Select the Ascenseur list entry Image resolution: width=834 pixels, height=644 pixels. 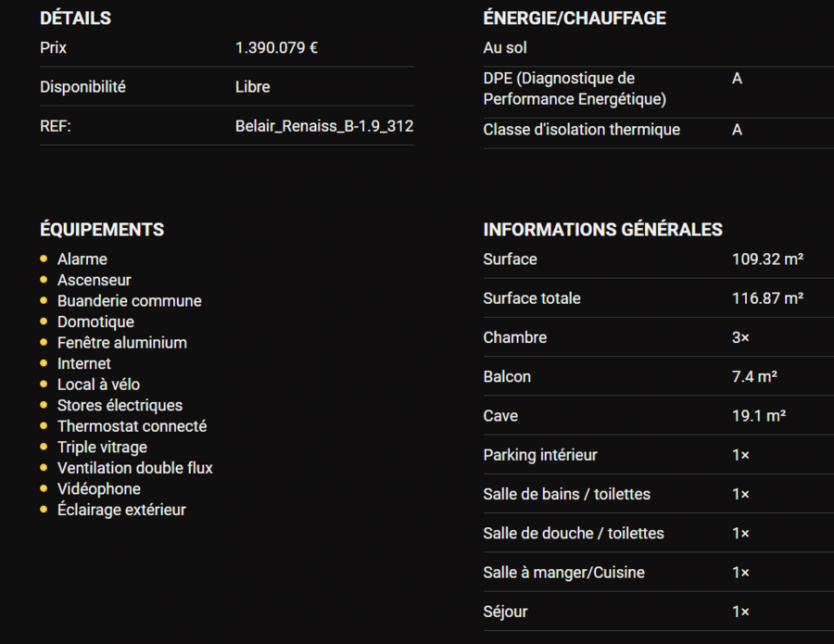click(x=95, y=280)
